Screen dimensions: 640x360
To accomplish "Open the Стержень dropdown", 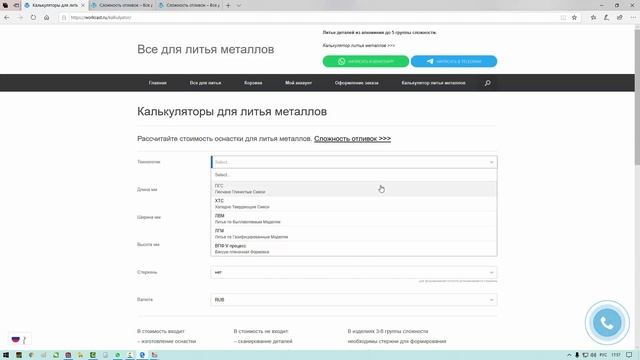I will [x=354, y=272].
